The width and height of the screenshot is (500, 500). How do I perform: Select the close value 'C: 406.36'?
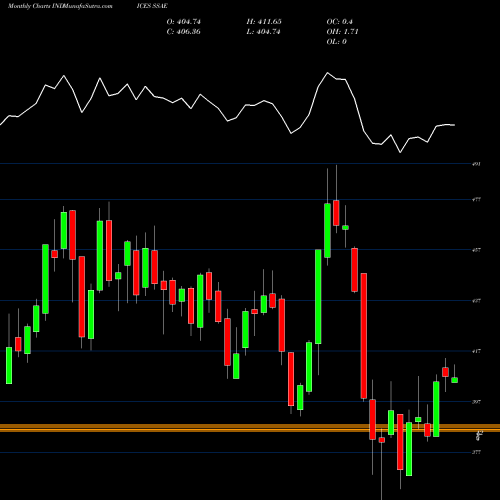[x=184, y=32]
